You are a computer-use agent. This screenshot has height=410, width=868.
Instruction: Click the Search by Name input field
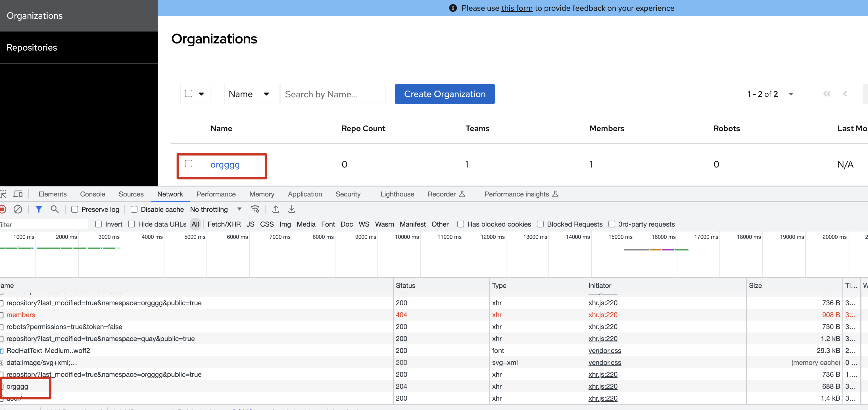pos(333,94)
